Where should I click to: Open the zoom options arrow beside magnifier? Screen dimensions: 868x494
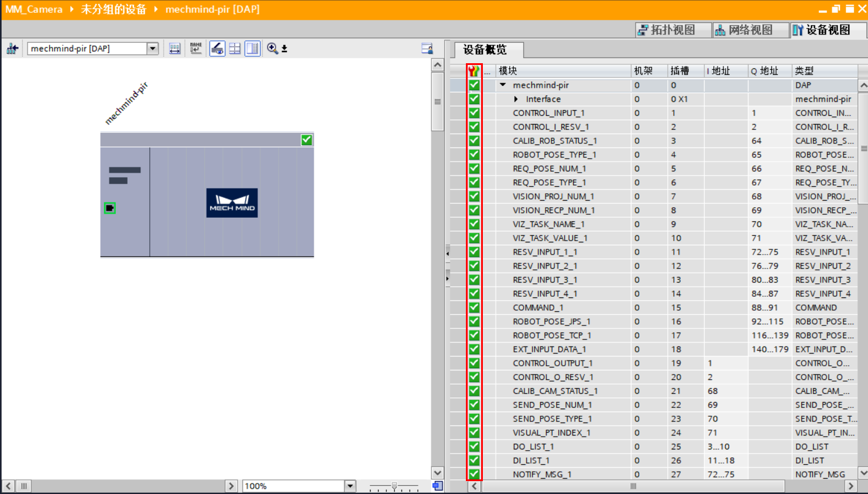pos(284,49)
